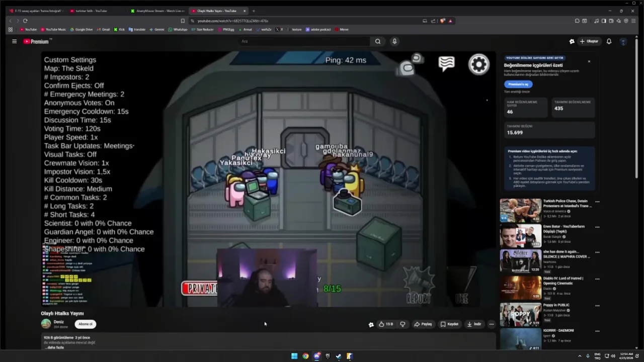Open the extensions puzzle icon
This screenshot has width=644, height=362.
(577, 21)
